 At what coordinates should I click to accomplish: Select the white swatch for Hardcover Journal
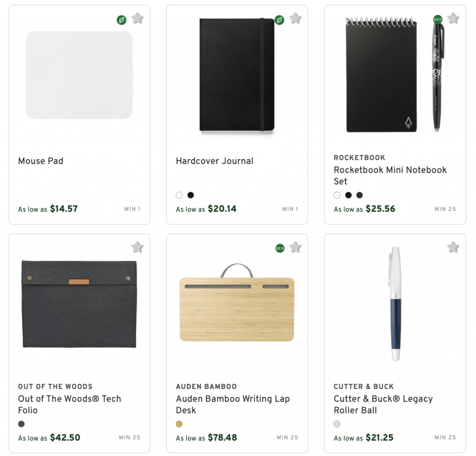pos(179,195)
